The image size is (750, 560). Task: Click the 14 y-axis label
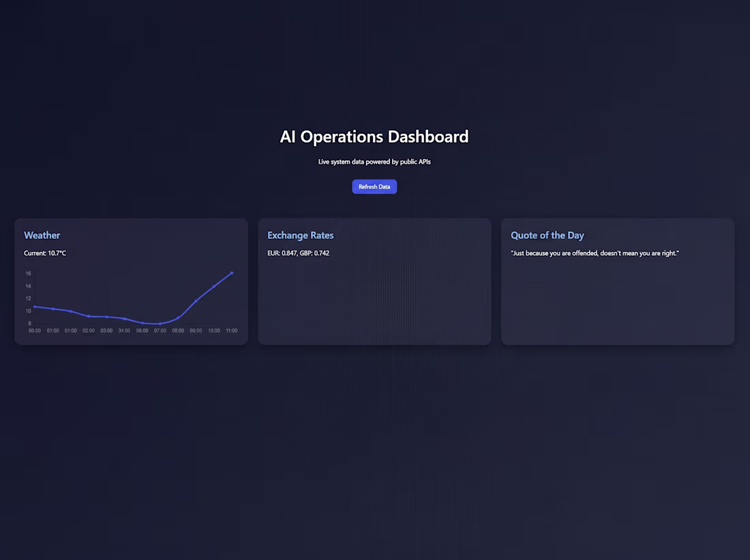[28, 286]
